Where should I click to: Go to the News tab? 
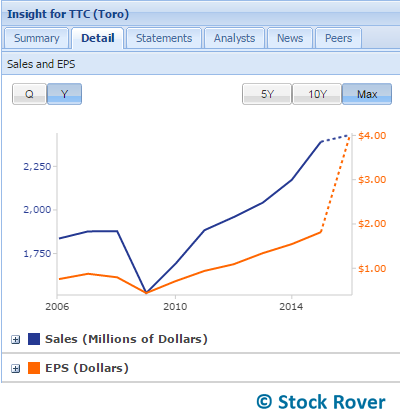point(290,38)
